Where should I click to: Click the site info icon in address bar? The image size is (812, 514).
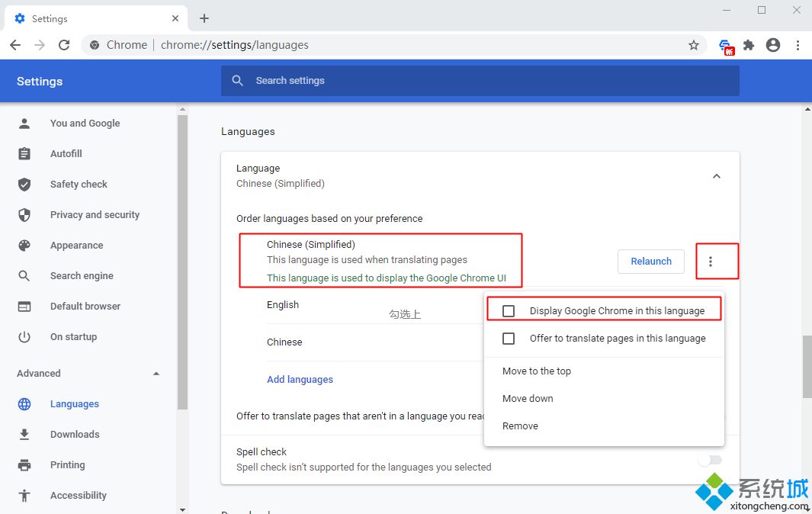click(x=95, y=45)
